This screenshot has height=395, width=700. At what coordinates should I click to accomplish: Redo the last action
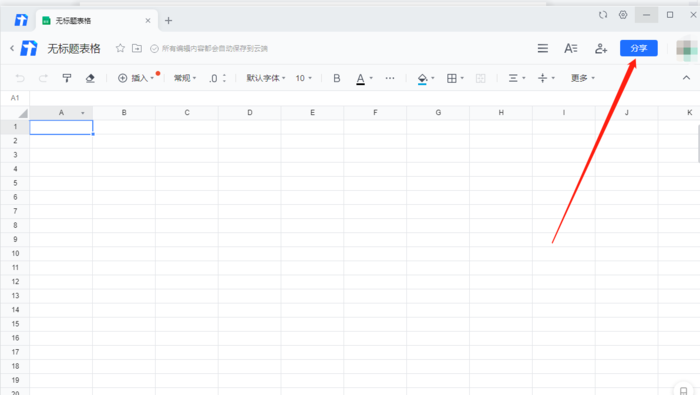[43, 79]
